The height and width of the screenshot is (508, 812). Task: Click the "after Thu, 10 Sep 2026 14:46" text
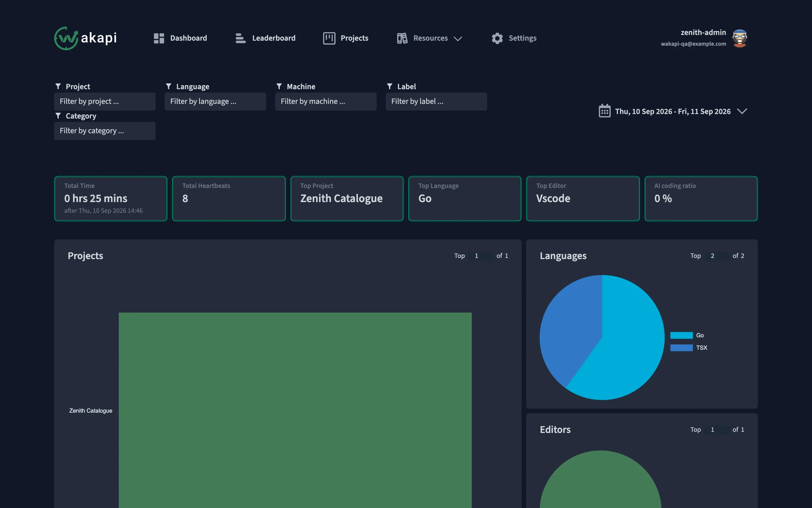(x=103, y=211)
